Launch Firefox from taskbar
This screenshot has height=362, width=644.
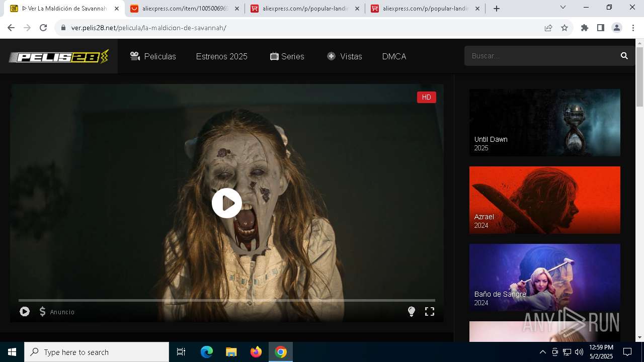coord(256,352)
